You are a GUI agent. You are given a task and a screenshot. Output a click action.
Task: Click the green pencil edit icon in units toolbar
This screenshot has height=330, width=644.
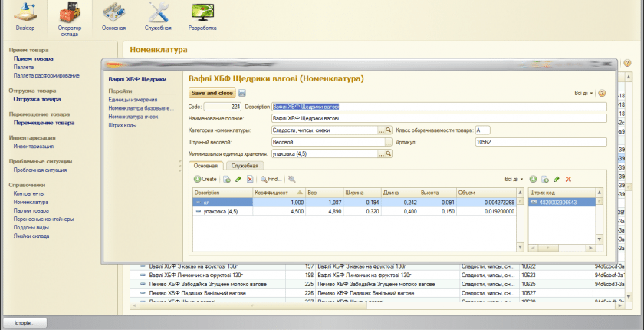coord(238,179)
